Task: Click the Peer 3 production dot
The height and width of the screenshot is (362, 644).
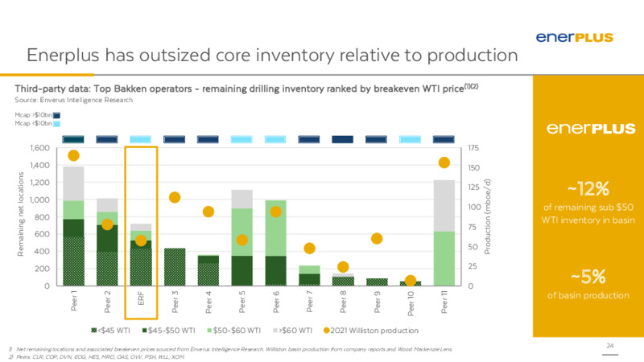Action: click(x=175, y=197)
